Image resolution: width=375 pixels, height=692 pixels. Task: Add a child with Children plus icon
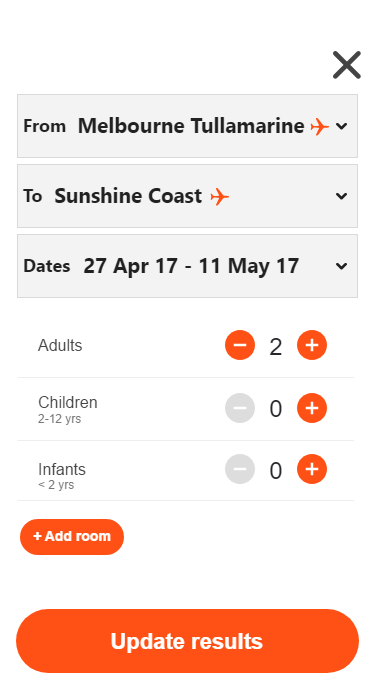pos(312,408)
